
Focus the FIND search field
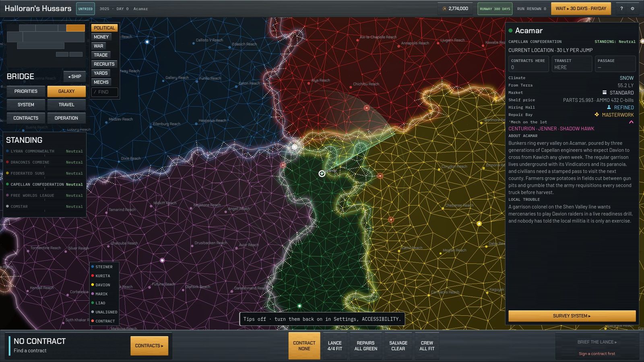(x=105, y=92)
